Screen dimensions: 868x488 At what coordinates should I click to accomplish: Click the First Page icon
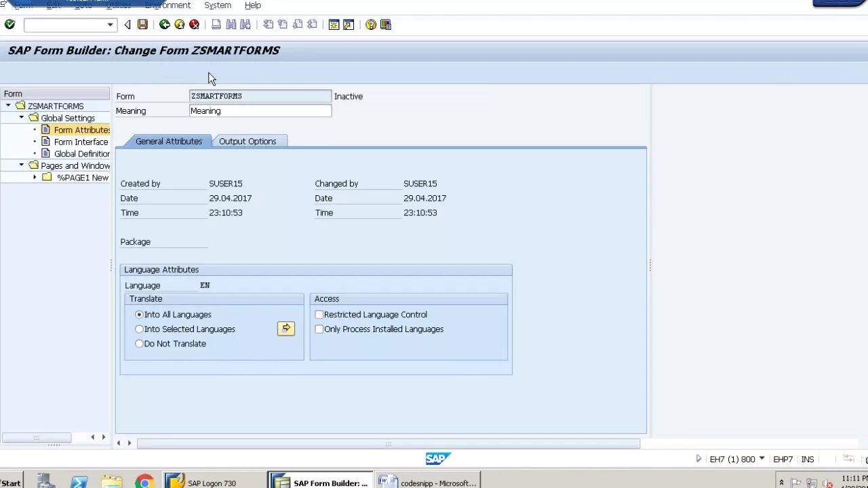(269, 24)
